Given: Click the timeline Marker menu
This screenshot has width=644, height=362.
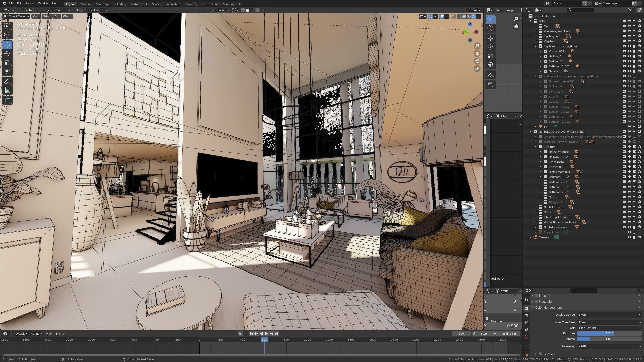Looking at the screenshot, I should pyautogui.click(x=60, y=334).
